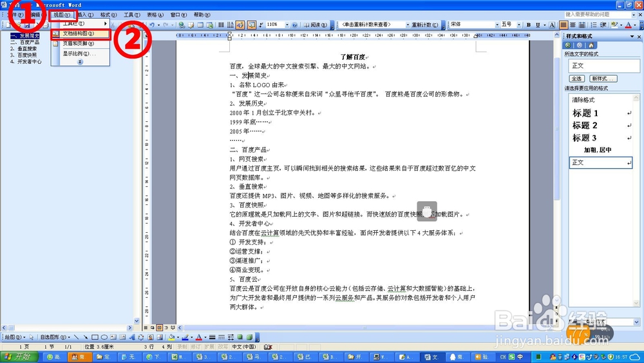The width and height of the screenshot is (644, 363).
Task: Click the 重新计数 Recount button
Action: [425, 25]
